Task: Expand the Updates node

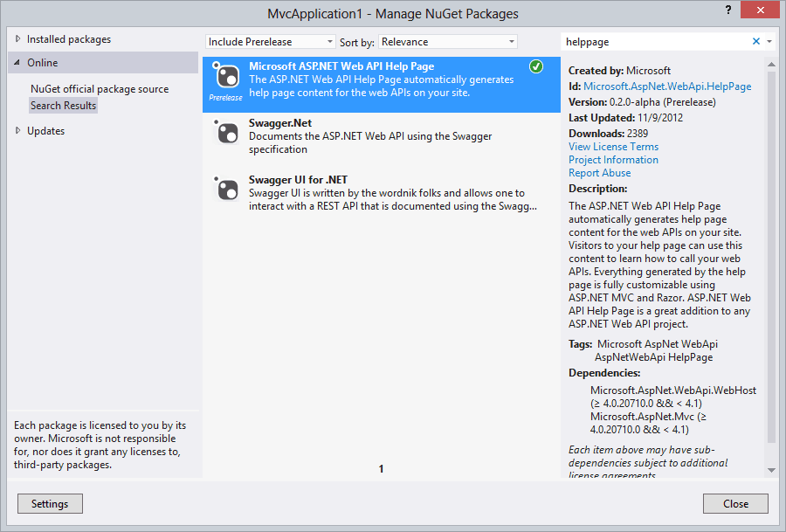Action: [x=18, y=131]
